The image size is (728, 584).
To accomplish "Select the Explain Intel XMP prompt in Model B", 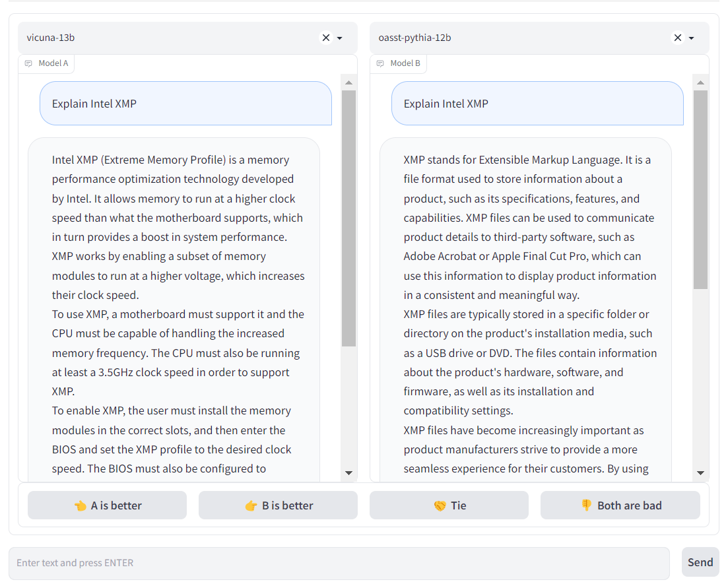I will tap(537, 103).
